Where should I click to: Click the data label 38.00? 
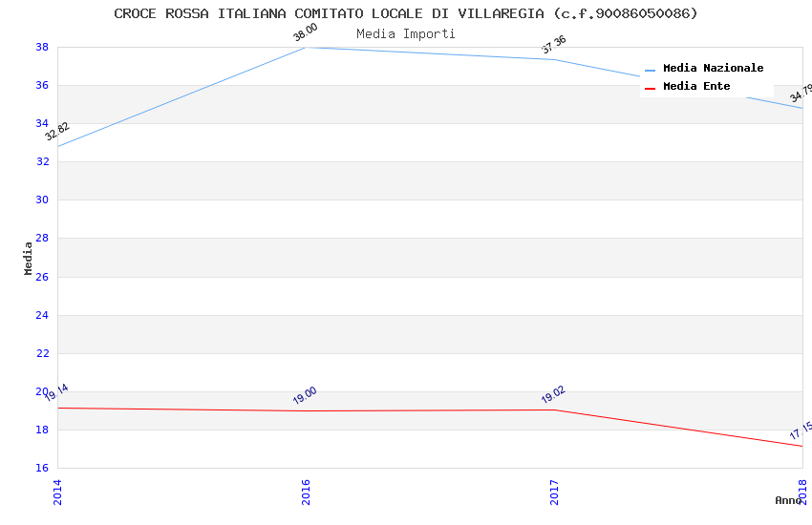[x=305, y=32]
